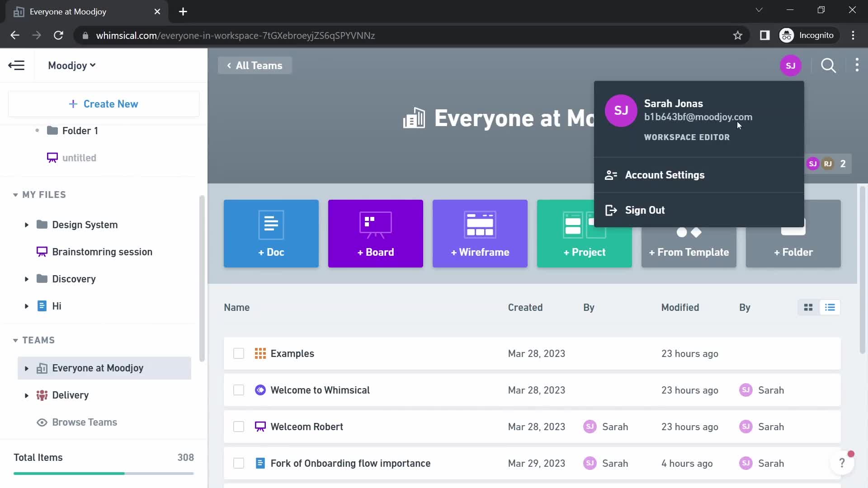Go back to All Teams
Screen dimensions: 868x488
pos(255,66)
